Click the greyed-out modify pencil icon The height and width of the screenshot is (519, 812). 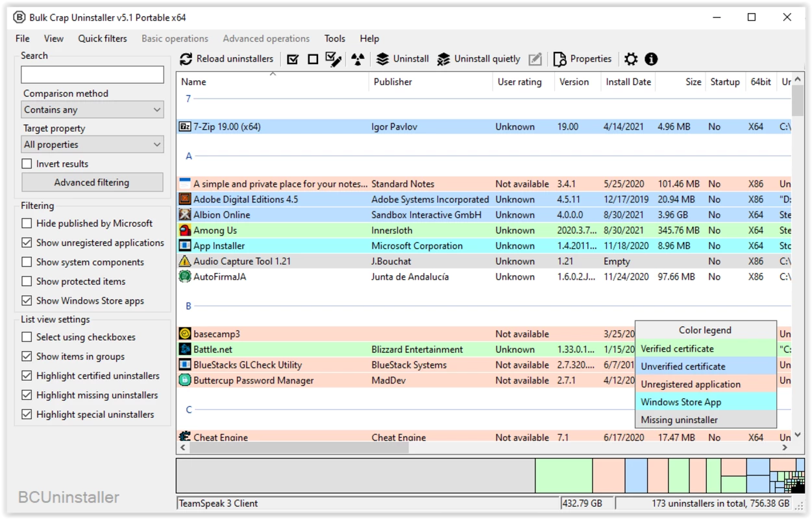(535, 59)
